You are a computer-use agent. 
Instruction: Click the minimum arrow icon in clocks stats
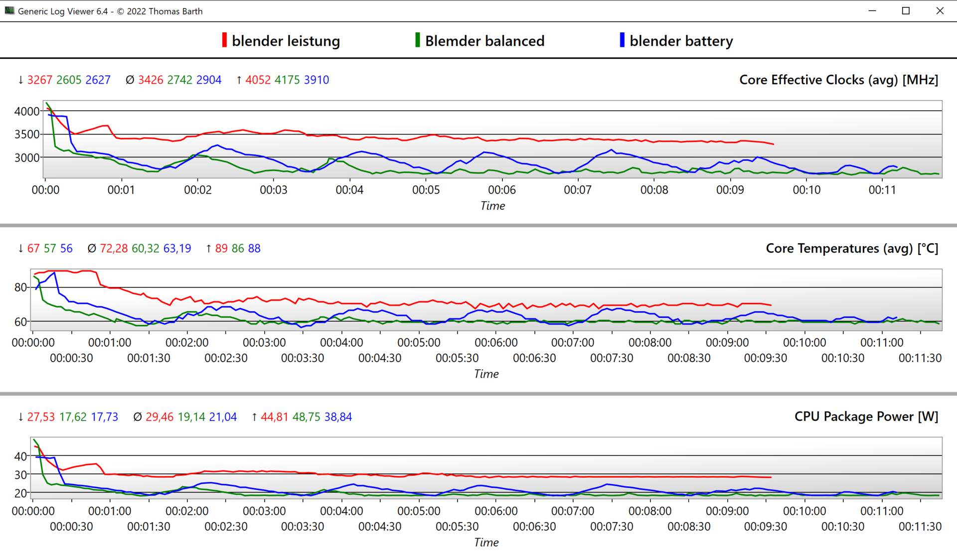[x=20, y=80]
